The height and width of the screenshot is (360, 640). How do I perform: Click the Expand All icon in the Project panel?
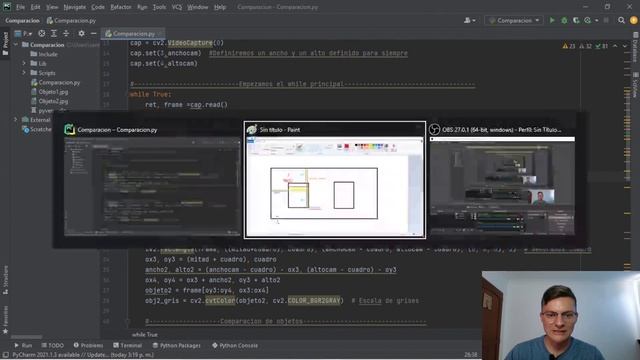54,33
